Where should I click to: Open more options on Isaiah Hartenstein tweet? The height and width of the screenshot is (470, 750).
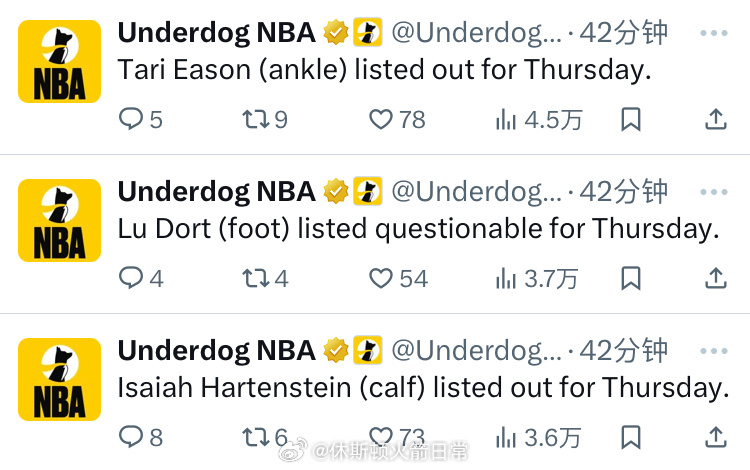pos(714,350)
